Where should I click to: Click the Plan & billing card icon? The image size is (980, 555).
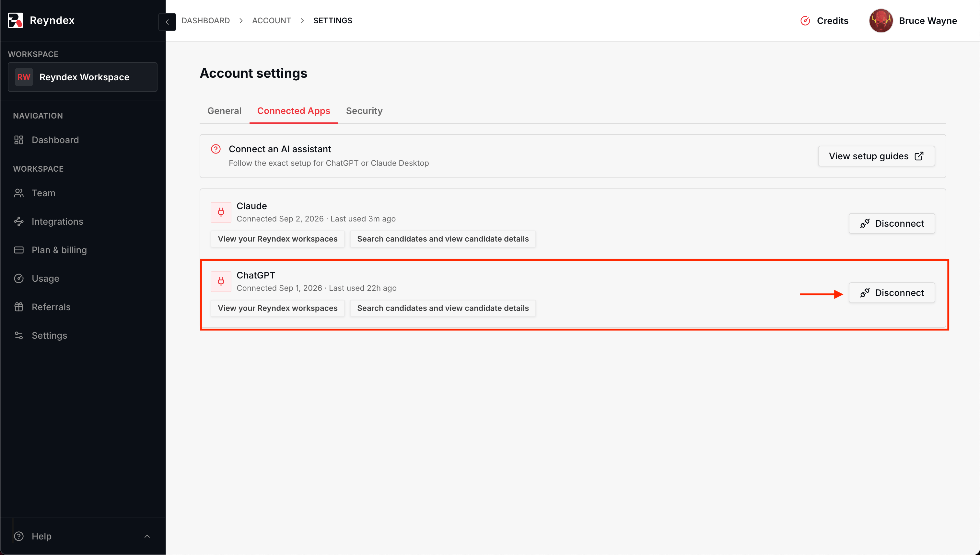click(x=19, y=250)
